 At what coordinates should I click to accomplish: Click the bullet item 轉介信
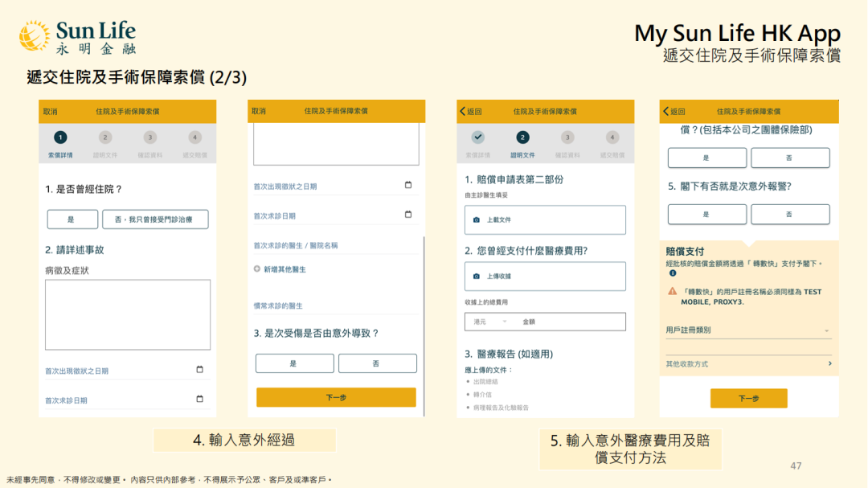tap(482, 395)
